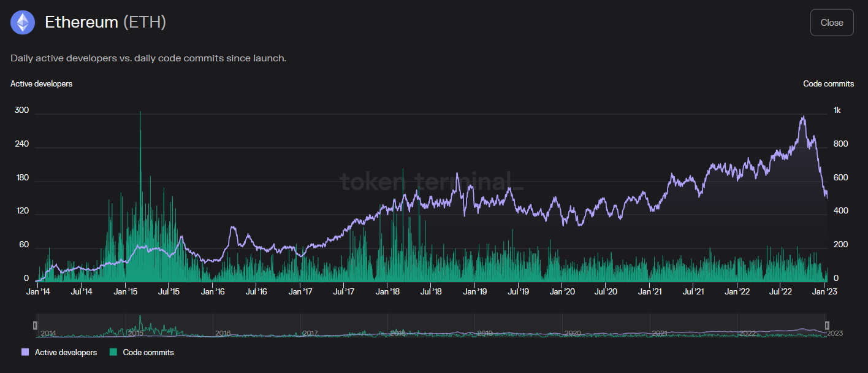Screen dimensions: 868x373
Task: Close the Ethereum chart panel
Action: coord(832,23)
